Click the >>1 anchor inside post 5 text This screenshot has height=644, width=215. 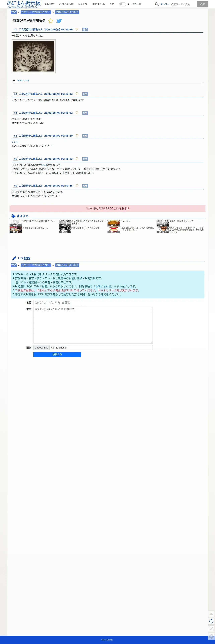(44, 165)
